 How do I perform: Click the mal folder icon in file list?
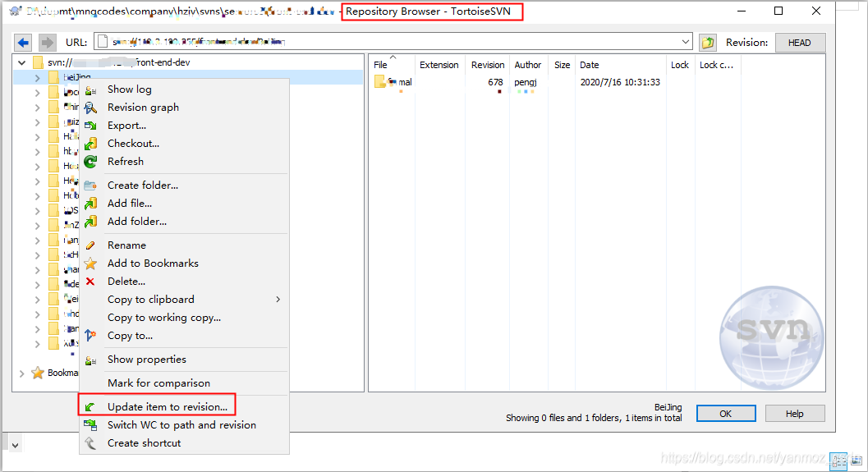379,82
